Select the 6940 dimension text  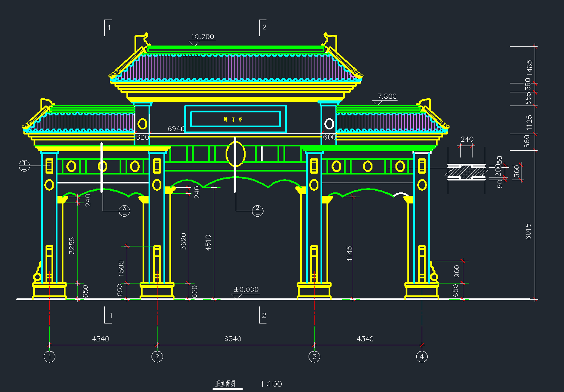point(176,128)
